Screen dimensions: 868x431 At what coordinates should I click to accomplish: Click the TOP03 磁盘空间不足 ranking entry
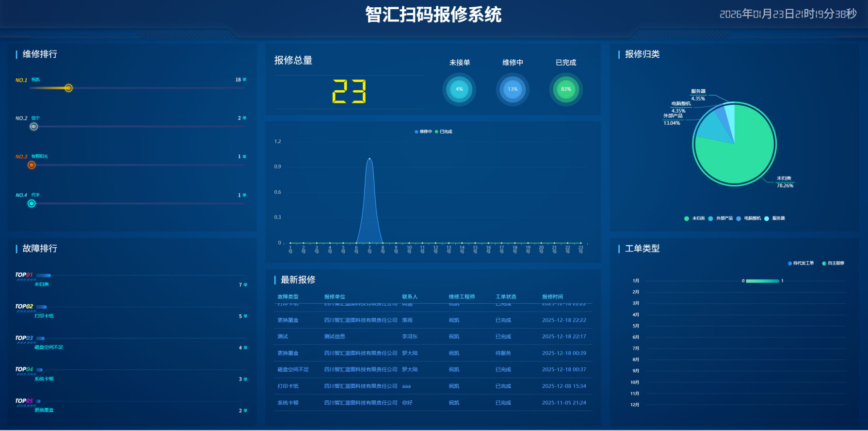coord(131,343)
